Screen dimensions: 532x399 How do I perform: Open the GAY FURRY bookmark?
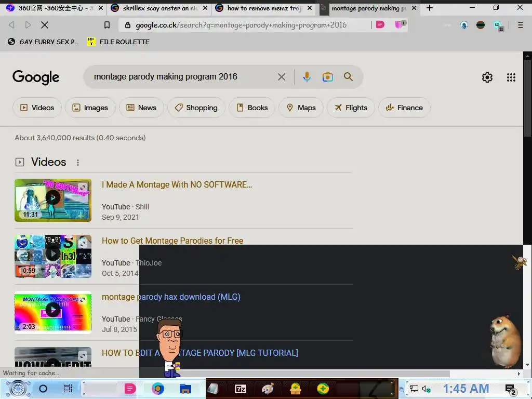click(x=43, y=42)
